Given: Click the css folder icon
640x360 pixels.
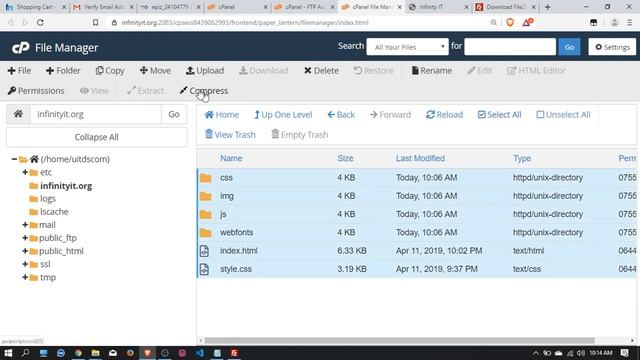Looking at the screenshot, I should [206, 178].
